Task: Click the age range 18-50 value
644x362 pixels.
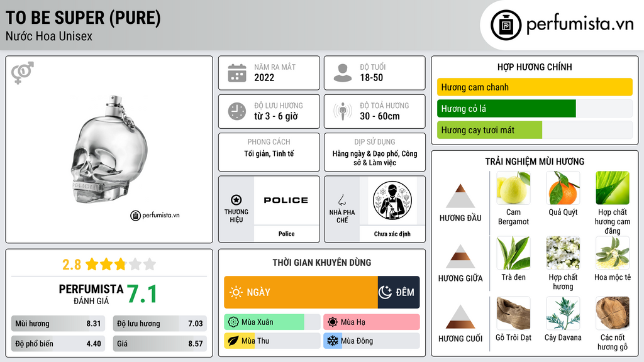Action: (371, 77)
